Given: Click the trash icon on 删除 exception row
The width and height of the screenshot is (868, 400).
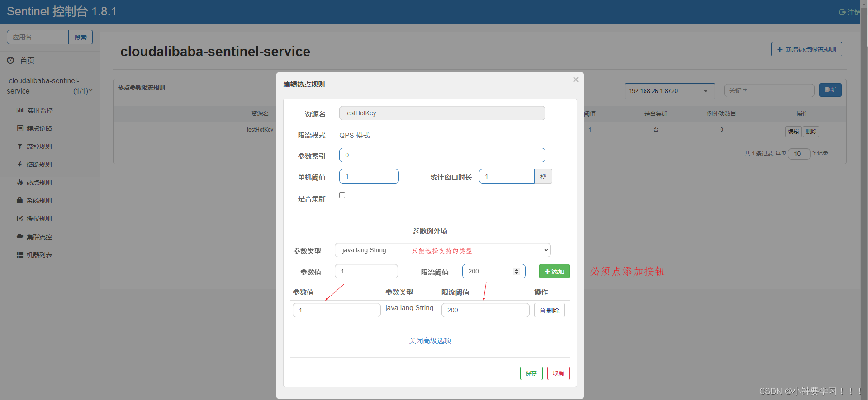Looking at the screenshot, I should pos(542,311).
